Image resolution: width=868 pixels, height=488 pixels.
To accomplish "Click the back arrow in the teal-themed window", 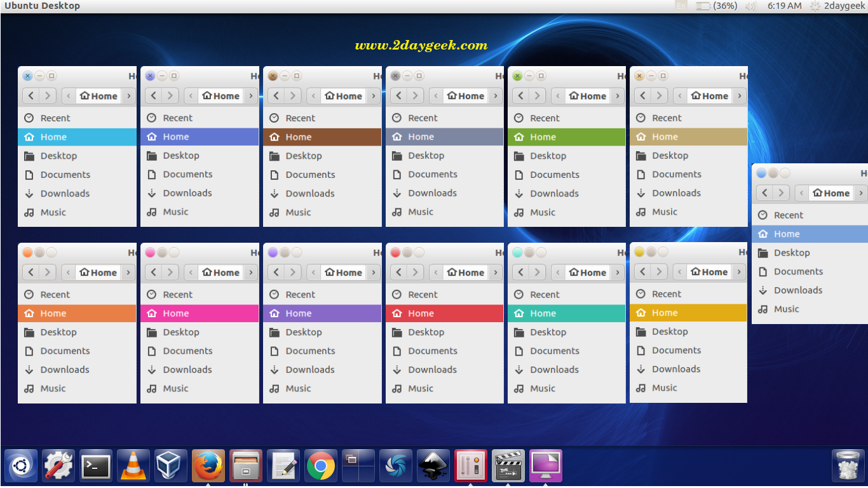I will pyautogui.click(x=520, y=273).
